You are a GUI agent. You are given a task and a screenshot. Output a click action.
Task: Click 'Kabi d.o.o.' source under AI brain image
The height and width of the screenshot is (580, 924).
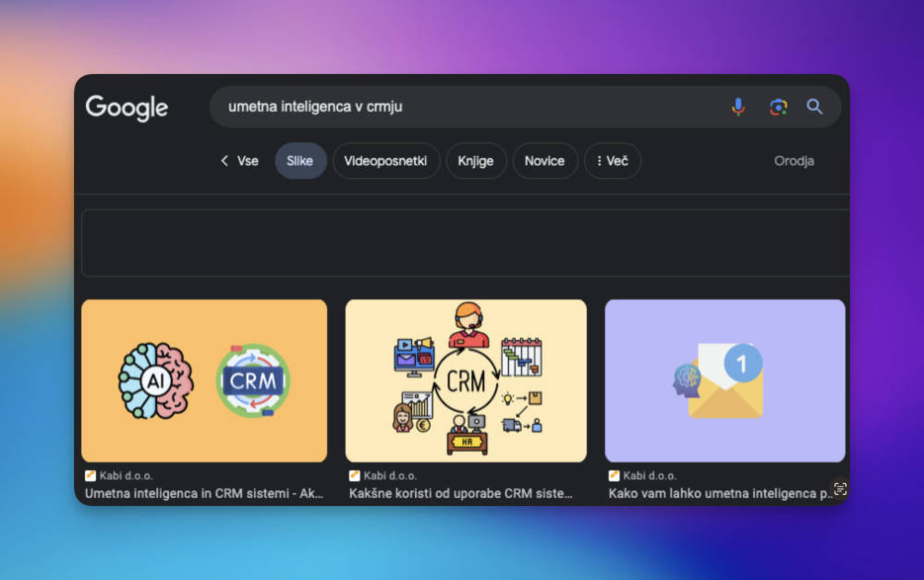click(126, 476)
